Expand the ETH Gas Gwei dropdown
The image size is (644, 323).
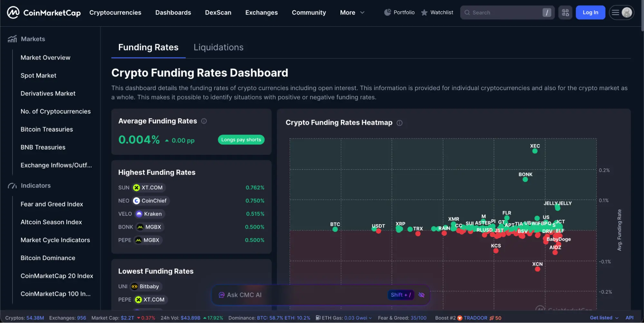370,318
